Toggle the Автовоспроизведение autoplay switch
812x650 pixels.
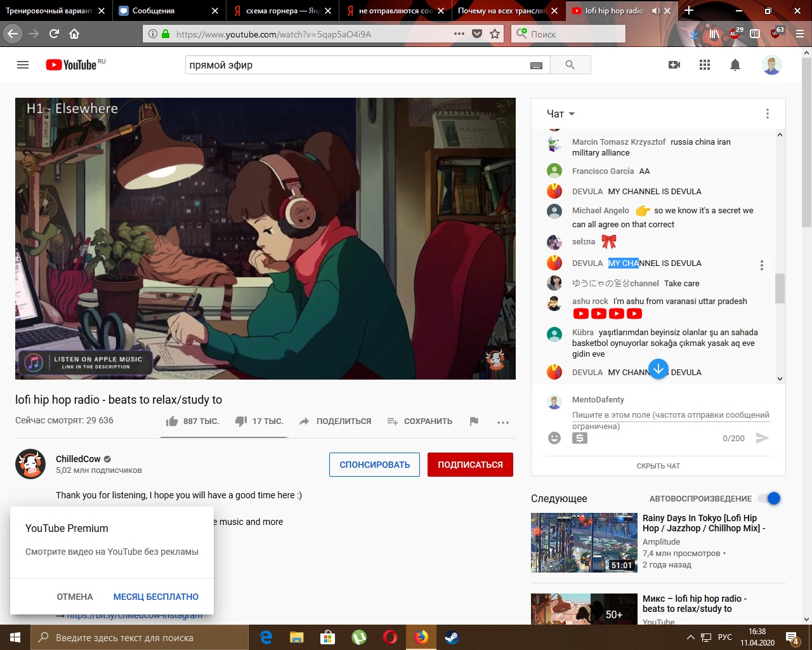tap(769, 498)
